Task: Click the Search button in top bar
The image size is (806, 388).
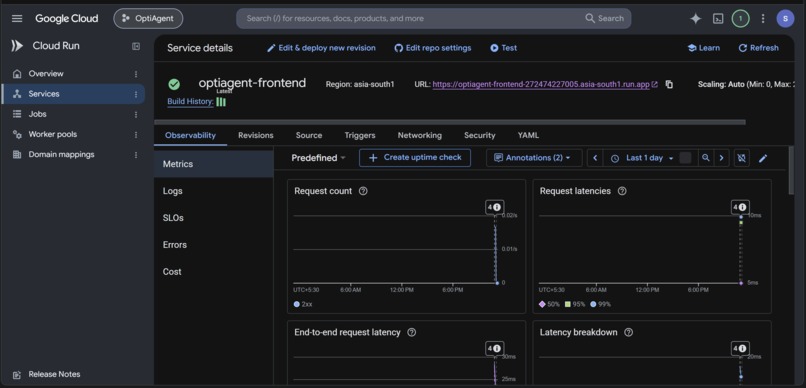Action: [604, 19]
